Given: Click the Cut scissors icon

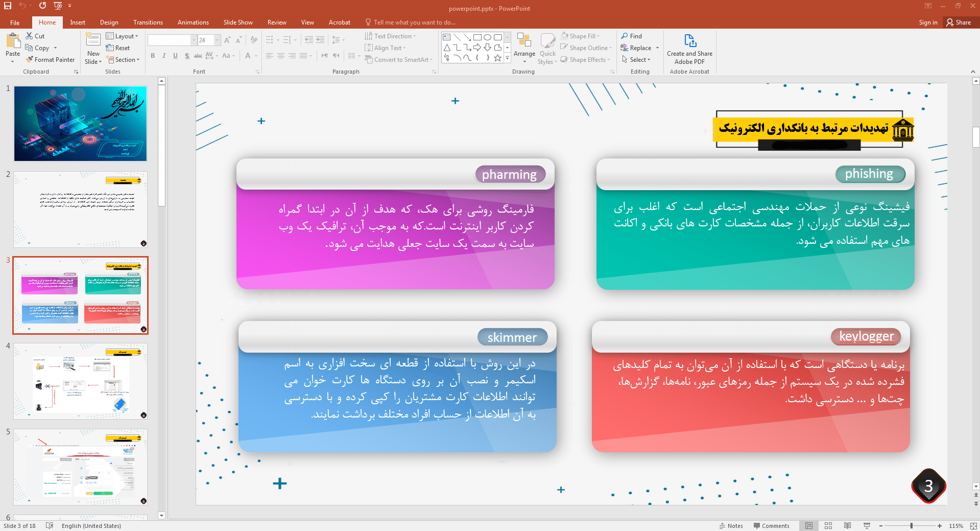Looking at the screenshot, I should pos(29,36).
